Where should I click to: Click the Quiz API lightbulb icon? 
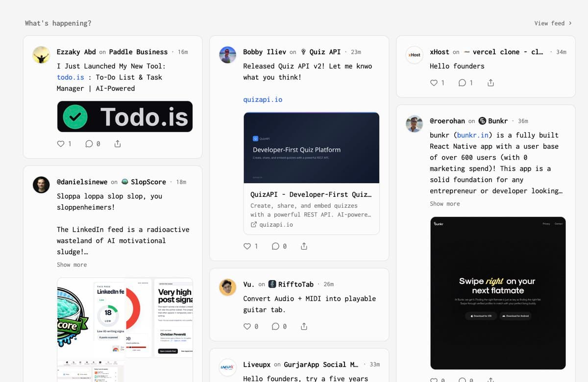pyautogui.click(x=303, y=52)
